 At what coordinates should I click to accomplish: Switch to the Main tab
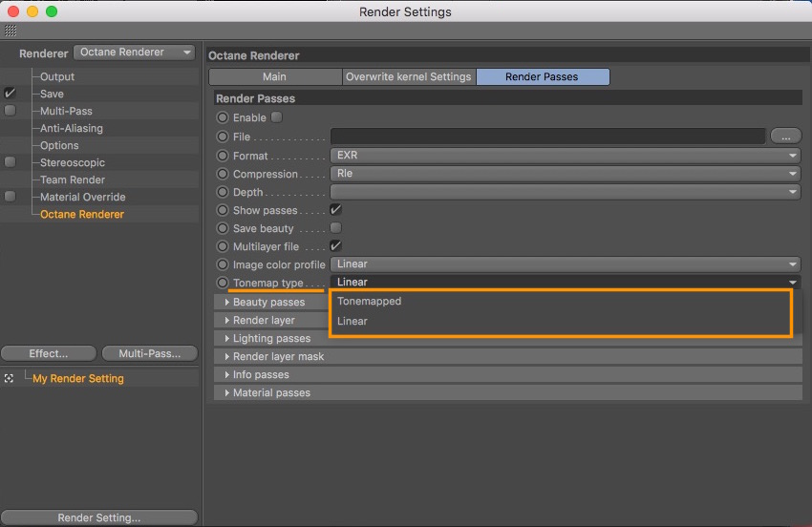click(x=275, y=76)
